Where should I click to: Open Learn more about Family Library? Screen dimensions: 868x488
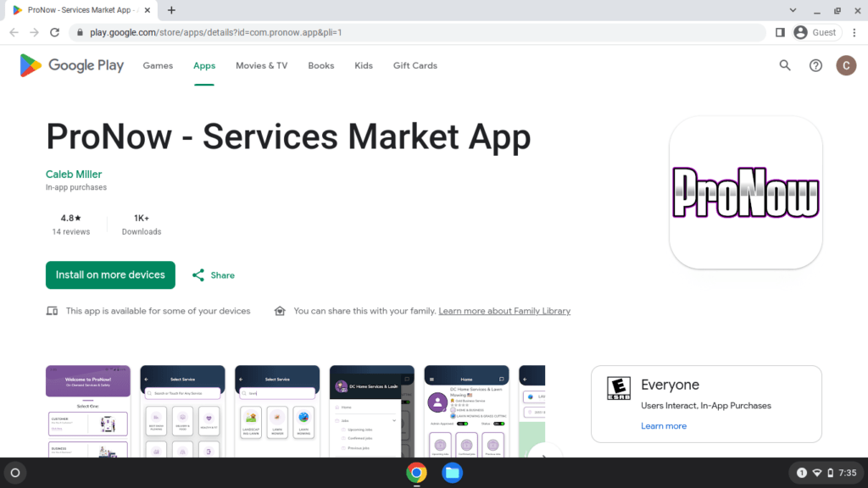[x=504, y=311]
